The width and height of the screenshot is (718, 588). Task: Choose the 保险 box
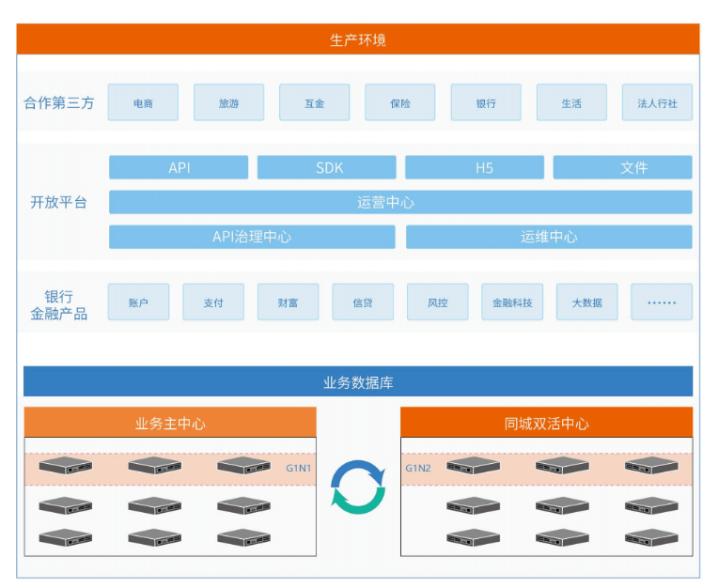(400, 103)
